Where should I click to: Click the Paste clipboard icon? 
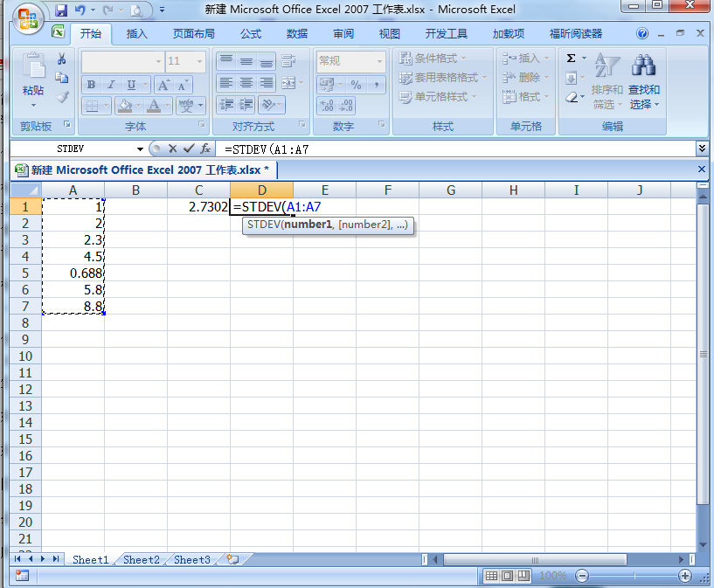click(x=33, y=66)
